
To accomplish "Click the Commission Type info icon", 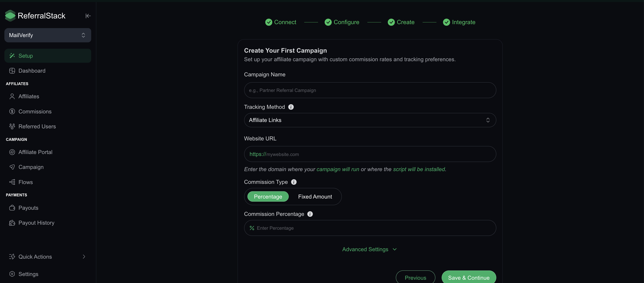I will [294, 182].
